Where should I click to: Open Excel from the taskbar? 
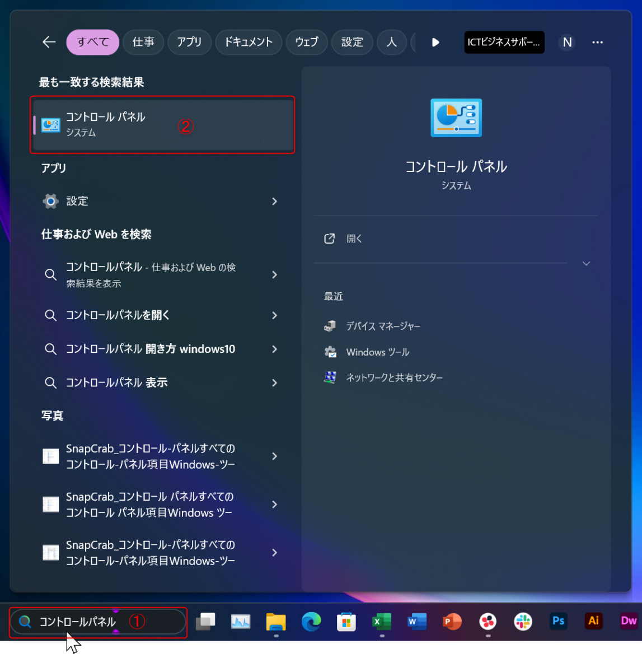tap(382, 621)
